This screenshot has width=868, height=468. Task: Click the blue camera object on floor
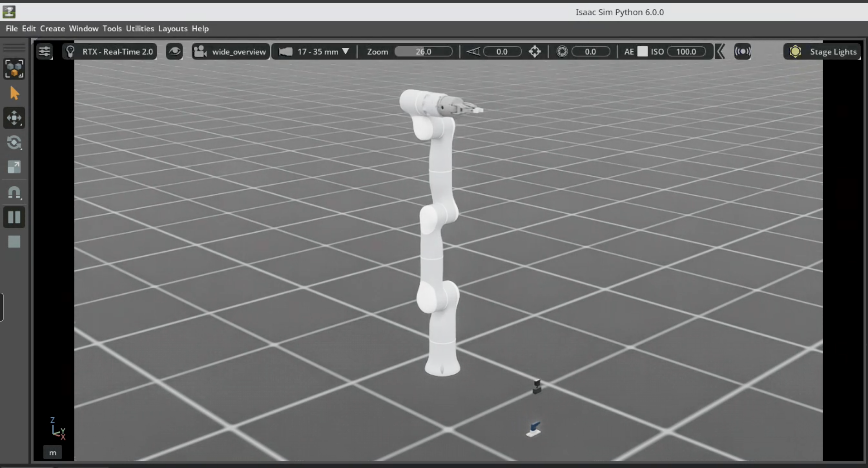533,429
